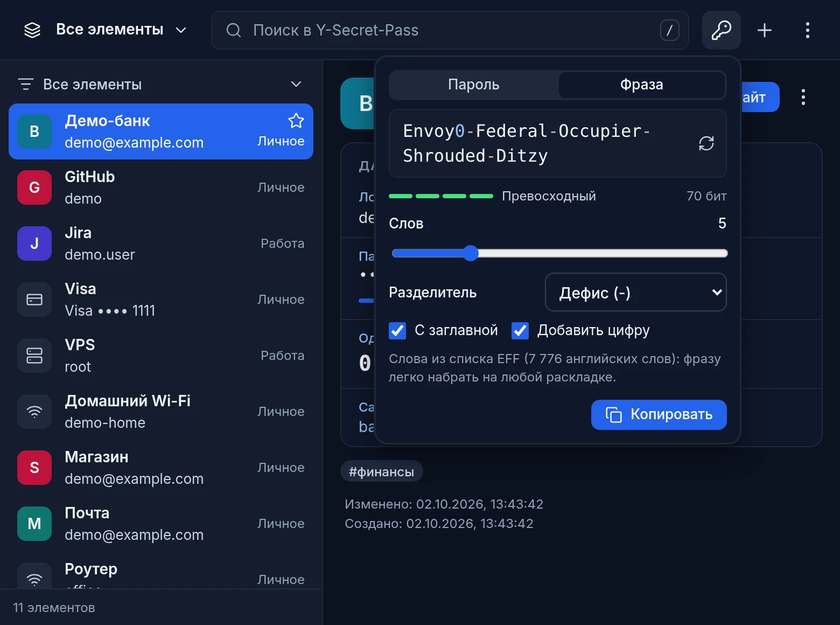Viewport: 840px width, 625px height.
Task: Open the Домашний Wi-Fi entry
Action: coord(161,412)
